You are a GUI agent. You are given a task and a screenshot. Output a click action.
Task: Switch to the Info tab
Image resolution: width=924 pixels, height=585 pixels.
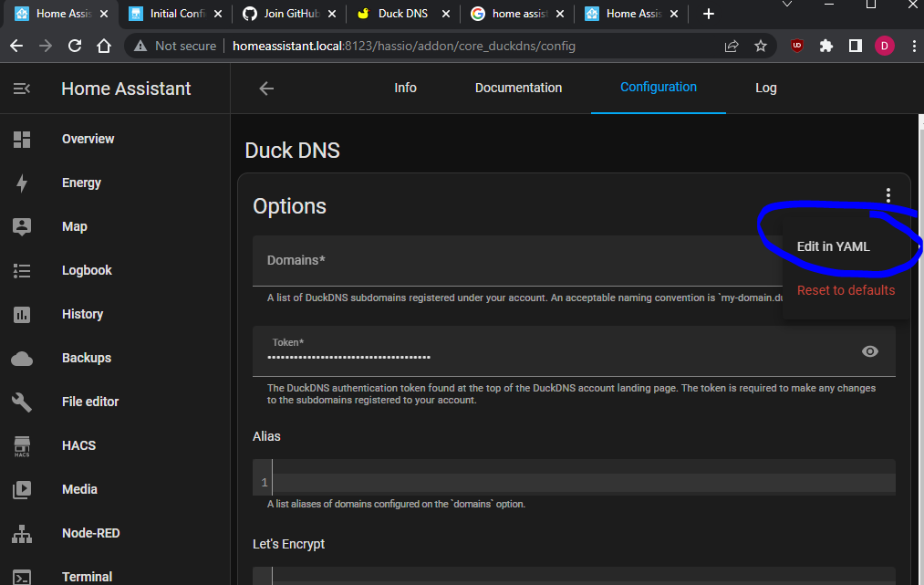point(405,88)
